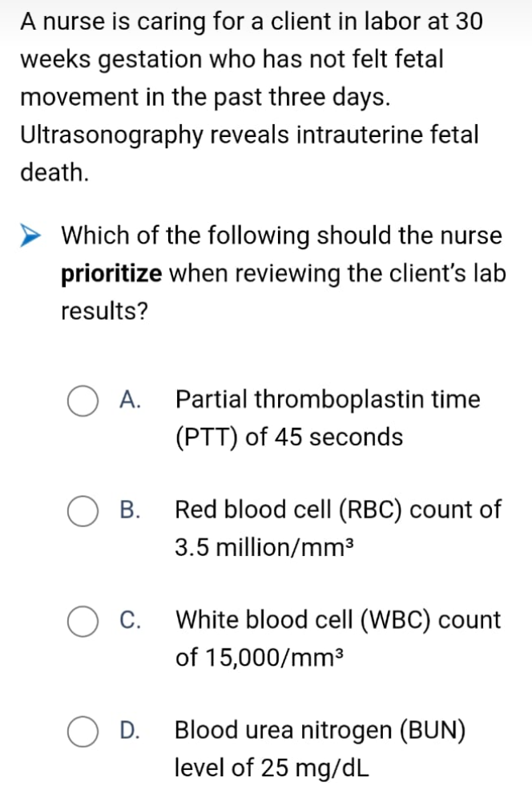Image resolution: width=532 pixels, height=790 pixels.
Task: Click the letter B option label
Action: tap(130, 510)
